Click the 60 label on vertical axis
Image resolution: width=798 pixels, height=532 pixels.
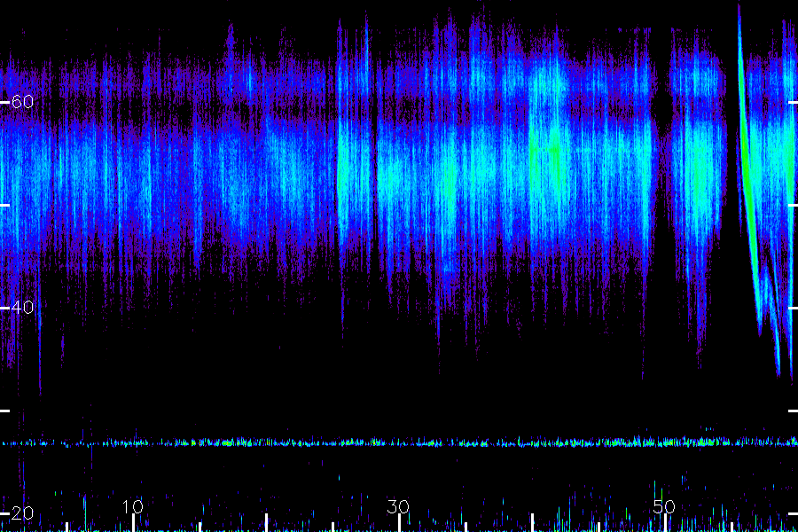pyautogui.click(x=22, y=102)
